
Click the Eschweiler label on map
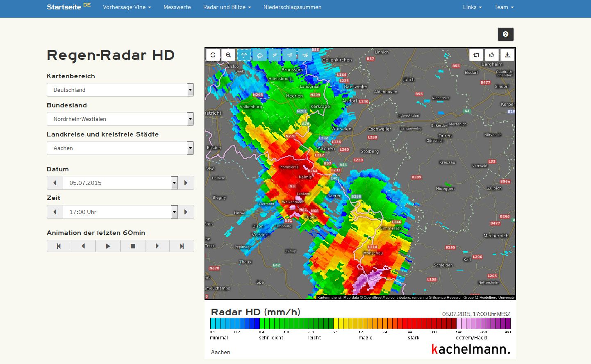point(380,129)
